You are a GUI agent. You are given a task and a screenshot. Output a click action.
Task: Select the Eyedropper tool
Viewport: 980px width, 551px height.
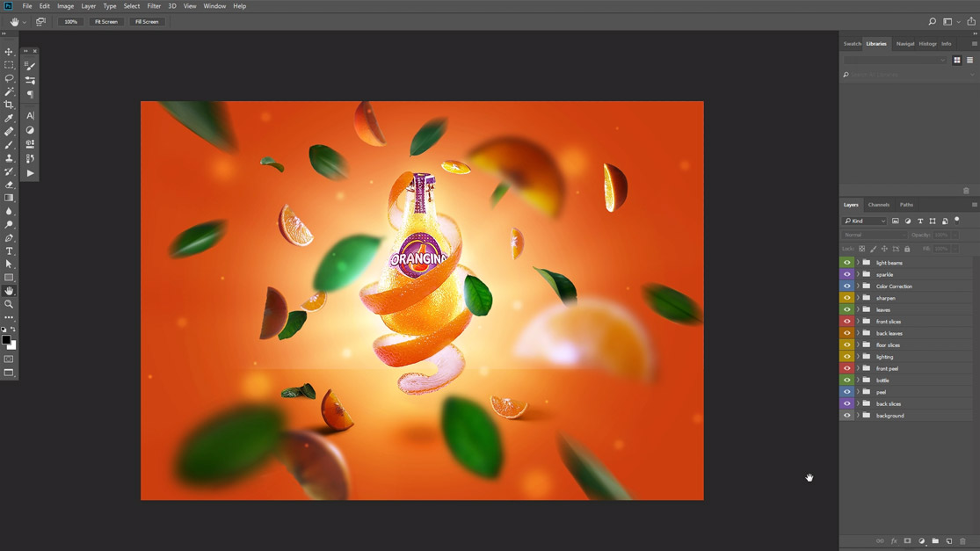[9, 118]
